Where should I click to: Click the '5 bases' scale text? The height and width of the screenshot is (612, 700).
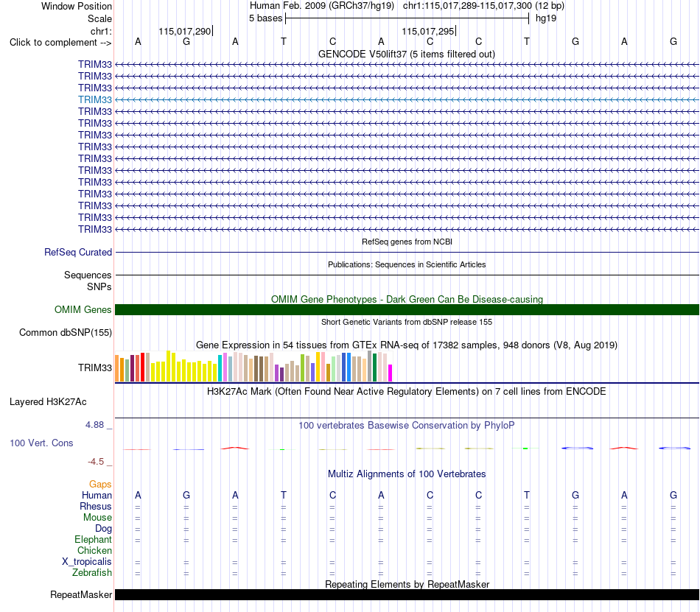tap(265, 18)
